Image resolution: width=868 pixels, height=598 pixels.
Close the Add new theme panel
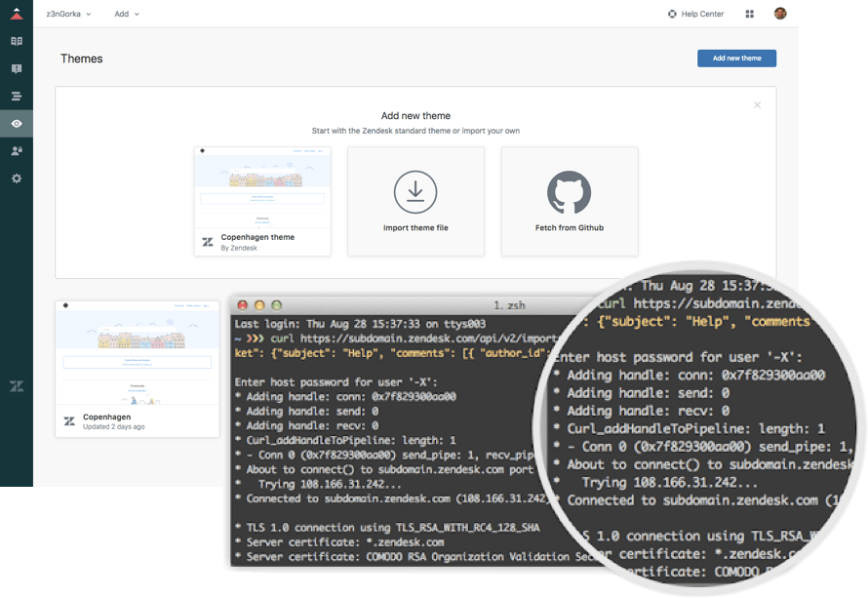pos(757,105)
